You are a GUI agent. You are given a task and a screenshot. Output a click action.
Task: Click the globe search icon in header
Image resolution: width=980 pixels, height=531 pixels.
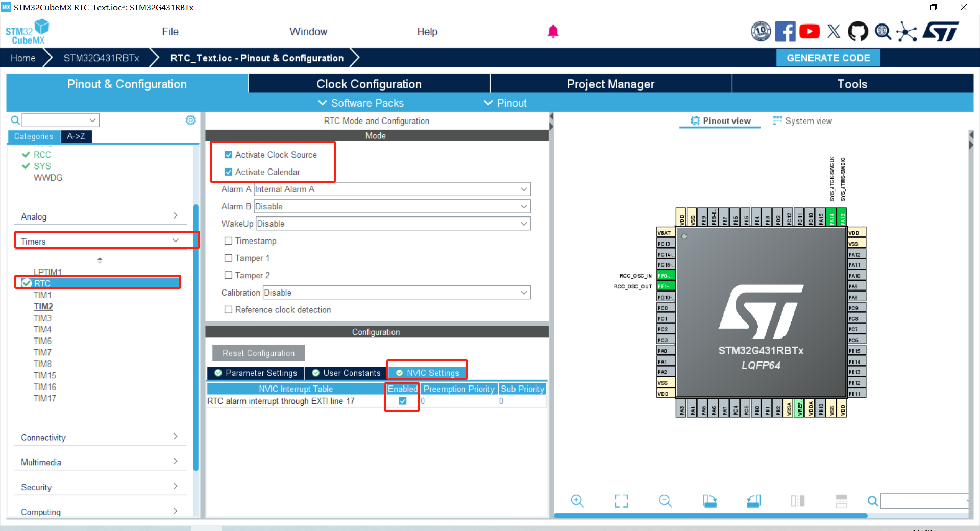(x=883, y=32)
